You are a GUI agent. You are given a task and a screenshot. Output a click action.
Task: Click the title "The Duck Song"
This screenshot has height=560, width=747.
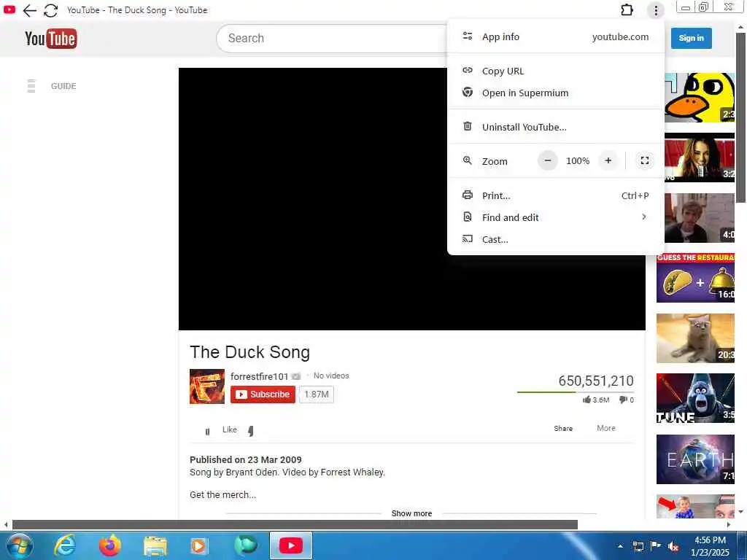pyautogui.click(x=249, y=352)
